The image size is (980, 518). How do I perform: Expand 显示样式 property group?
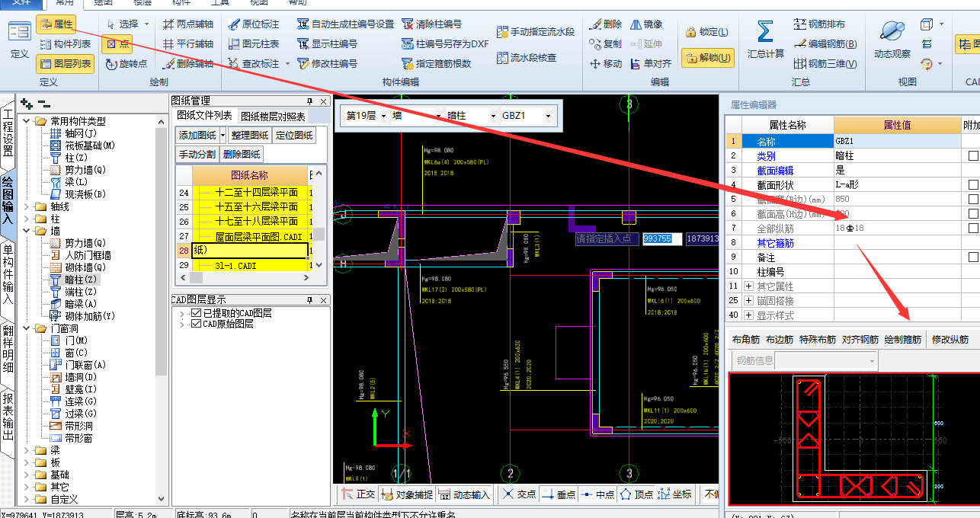click(749, 315)
